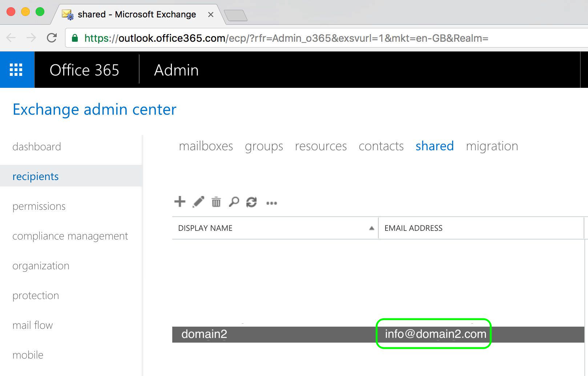This screenshot has height=376, width=588.
Task: Switch to contacts tab
Action: point(381,146)
